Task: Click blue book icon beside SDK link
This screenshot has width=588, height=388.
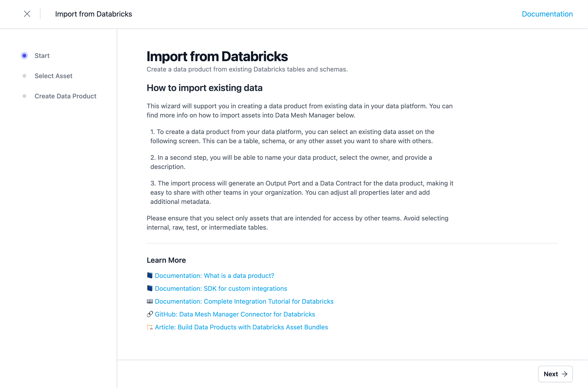Action: [150, 288]
